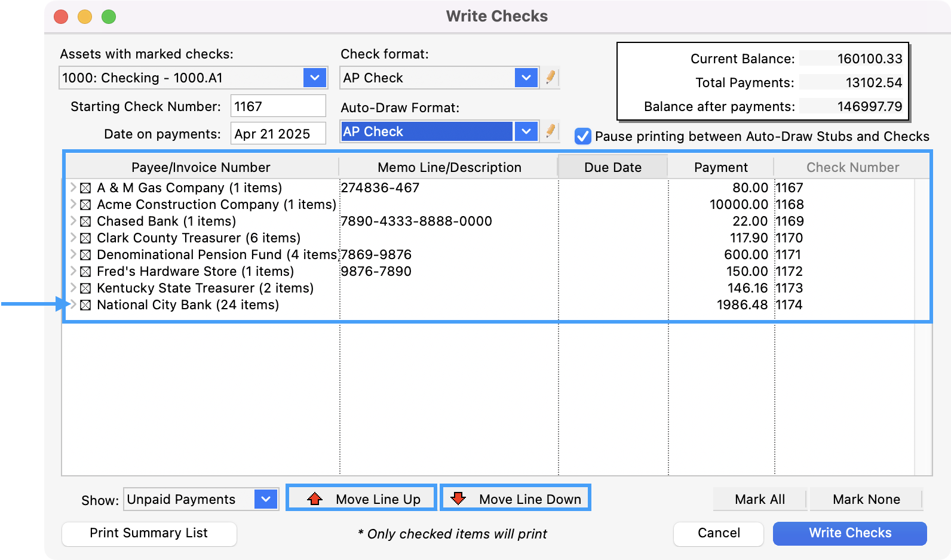Click the red up arrow Move Line Up
The width and height of the screenshot is (951, 560).
pyautogui.click(x=315, y=499)
